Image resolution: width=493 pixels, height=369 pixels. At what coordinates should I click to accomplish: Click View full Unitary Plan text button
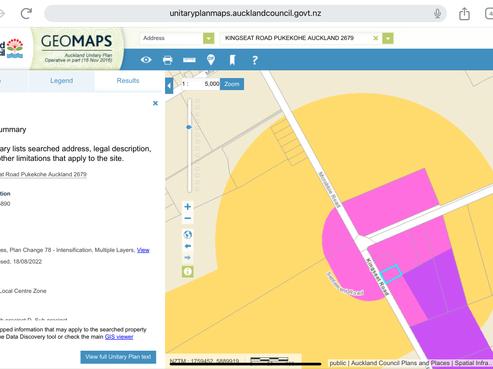tap(118, 357)
